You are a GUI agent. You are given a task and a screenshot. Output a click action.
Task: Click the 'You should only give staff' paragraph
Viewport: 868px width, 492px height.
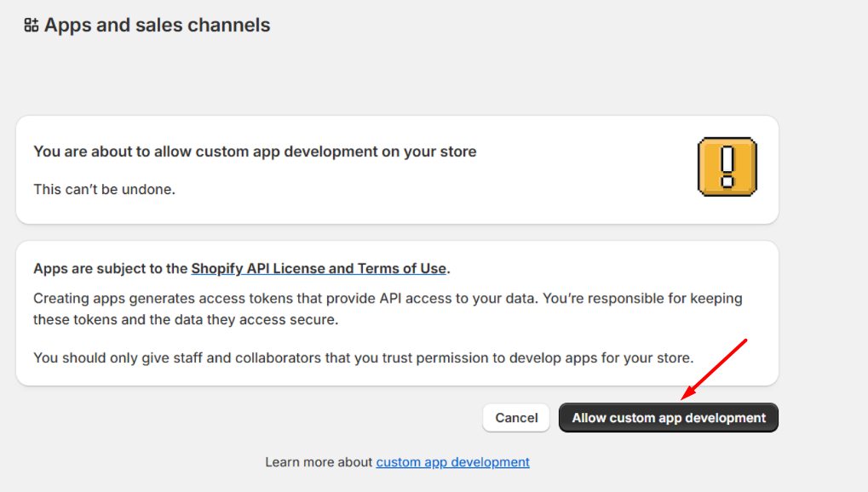point(363,358)
